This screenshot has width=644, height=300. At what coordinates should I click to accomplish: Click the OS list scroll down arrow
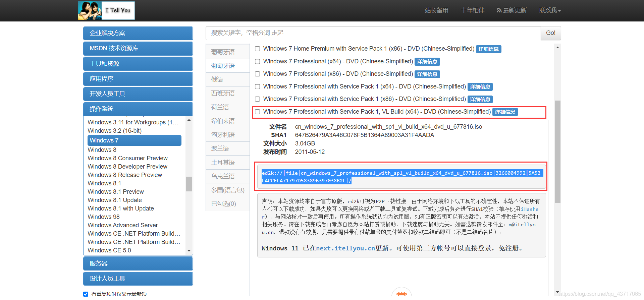tap(189, 251)
